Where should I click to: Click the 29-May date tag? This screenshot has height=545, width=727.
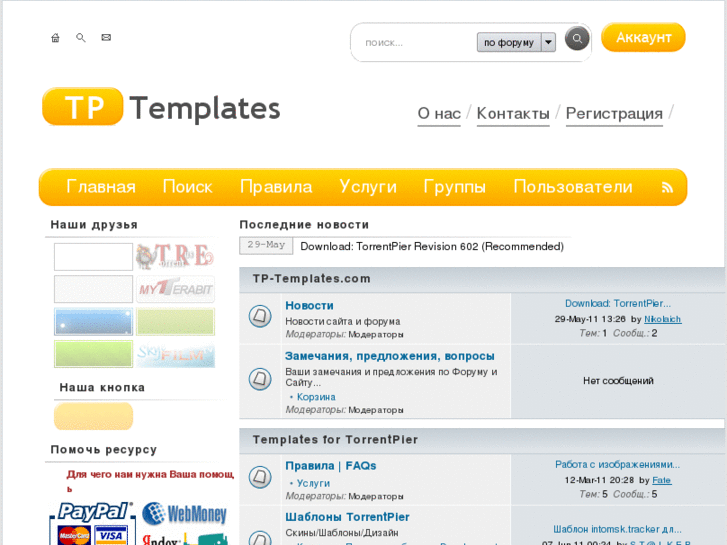266,245
